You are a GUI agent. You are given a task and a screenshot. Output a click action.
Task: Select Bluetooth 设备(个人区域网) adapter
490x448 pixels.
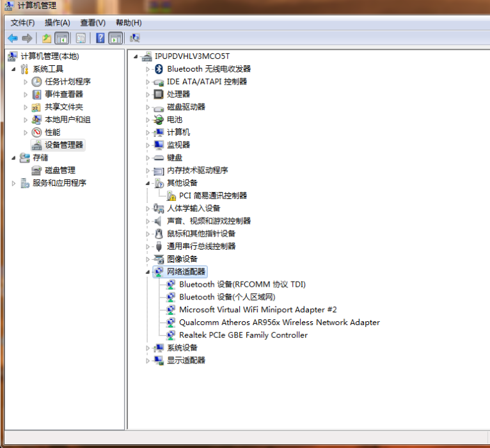[227, 297]
